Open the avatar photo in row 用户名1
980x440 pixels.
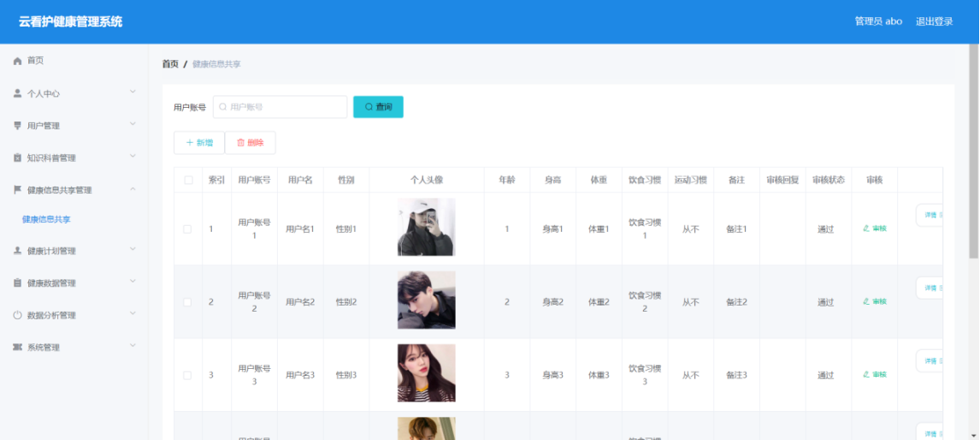[426, 227]
